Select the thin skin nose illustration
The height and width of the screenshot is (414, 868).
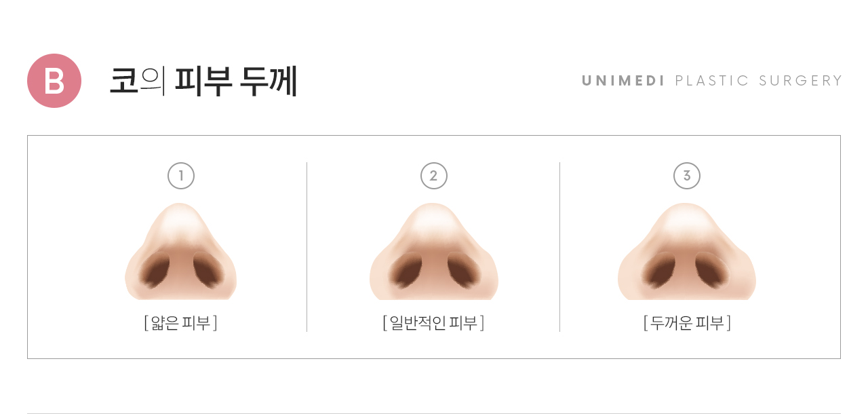click(181, 251)
